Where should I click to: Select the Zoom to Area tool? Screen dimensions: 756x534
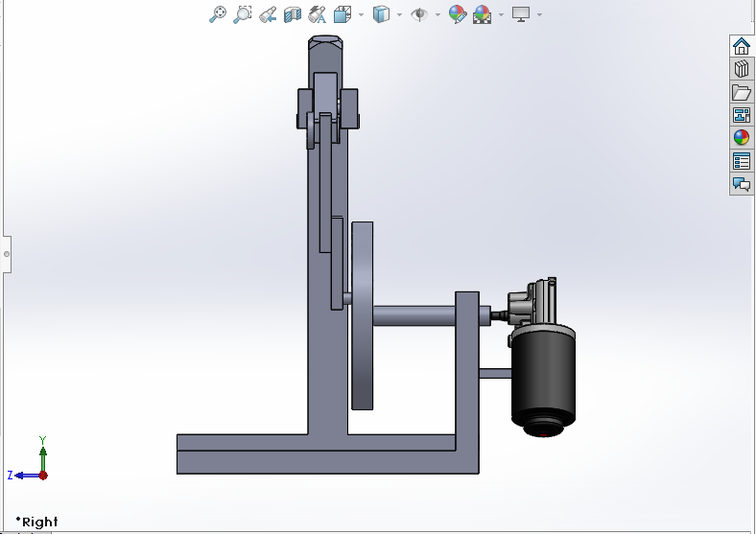pos(242,14)
